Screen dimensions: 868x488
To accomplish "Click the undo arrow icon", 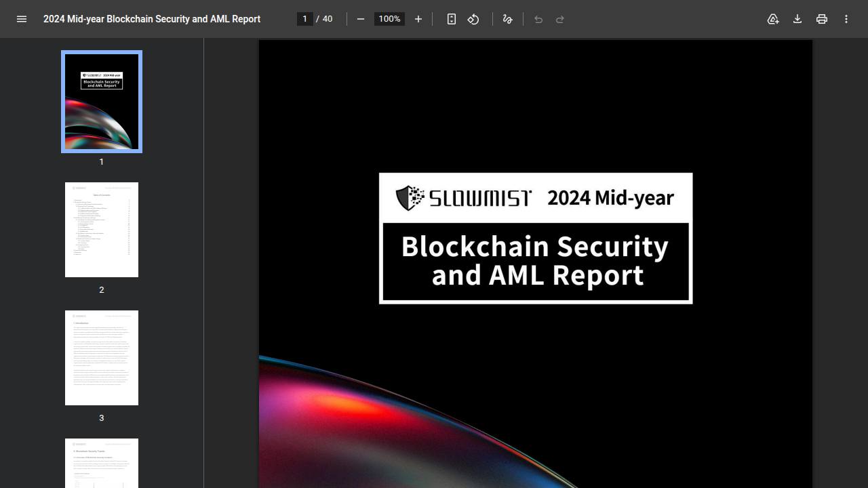I will point(538,19).
